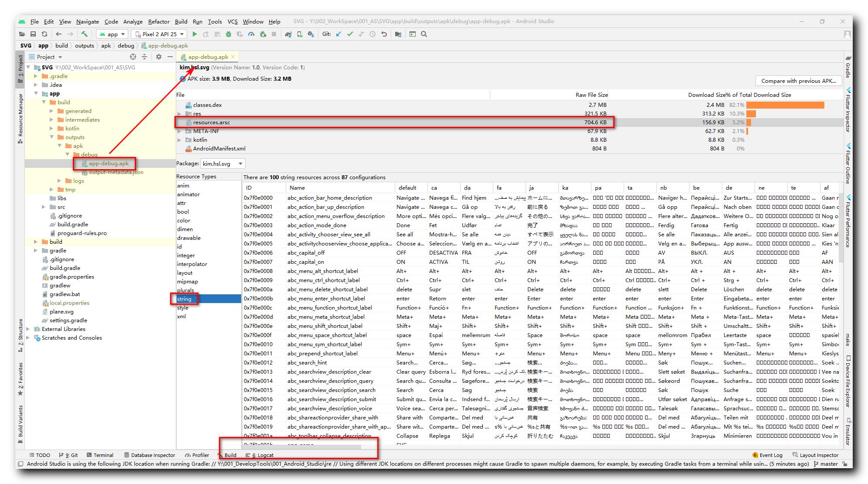Select the string resource type
The height and width of the screenshot is (484, 868).
point(185,299)
